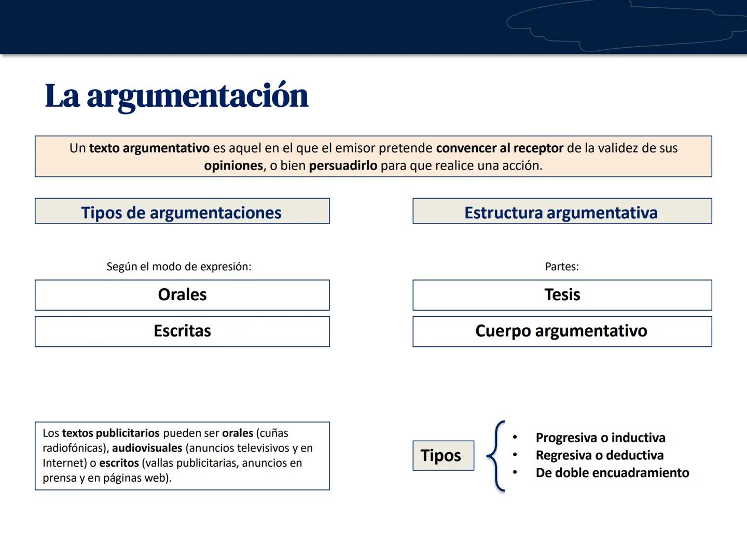The image size is (747, 560).
Task: Select the "Cuerpo argumentativo" box
Action: point(562,331)
